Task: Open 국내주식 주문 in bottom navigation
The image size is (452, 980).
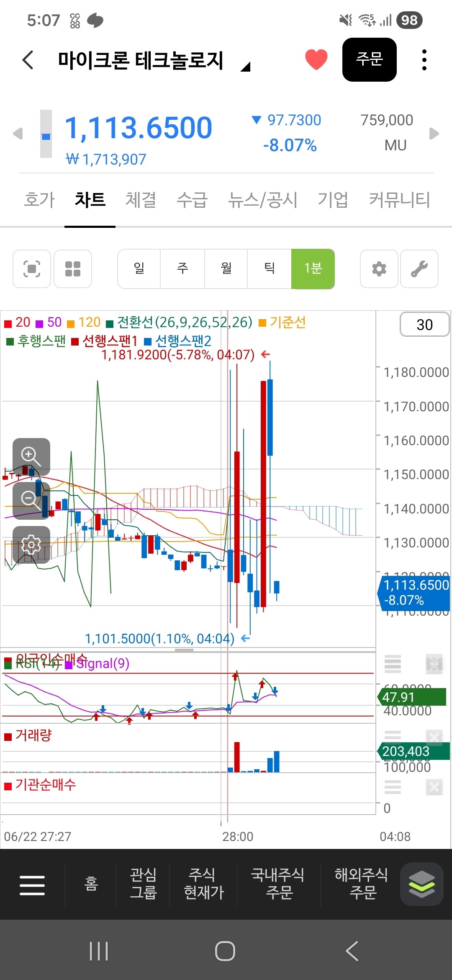Action: (278, 883)
